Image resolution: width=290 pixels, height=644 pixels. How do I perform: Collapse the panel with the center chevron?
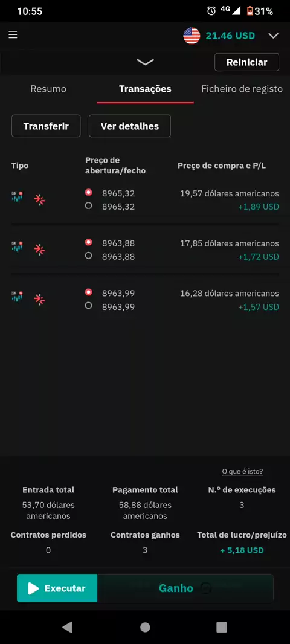pos(145,62)
